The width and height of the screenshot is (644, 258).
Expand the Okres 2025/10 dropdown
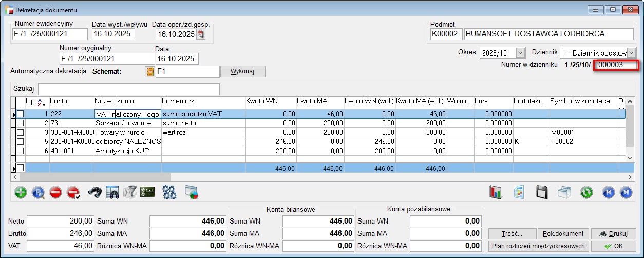click(521, 53)
